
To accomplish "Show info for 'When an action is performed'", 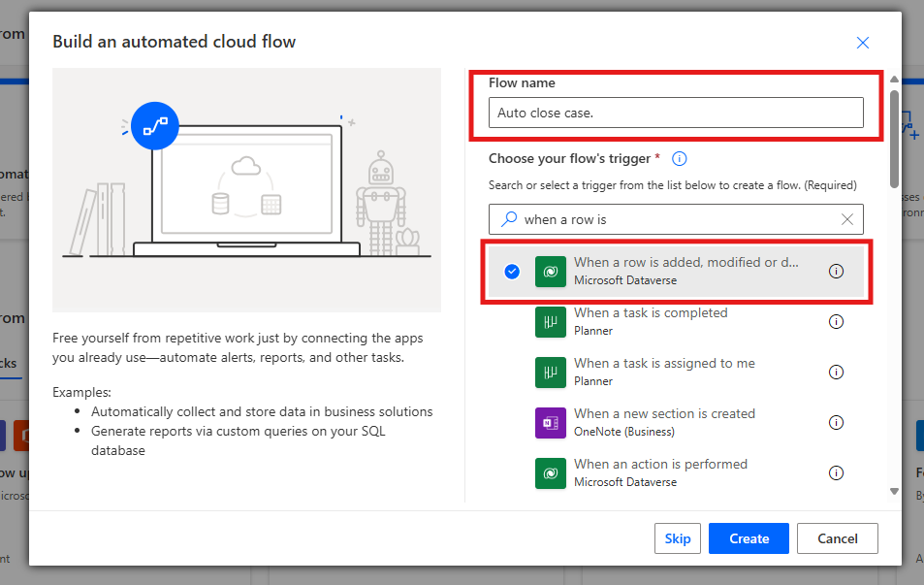I will (836, 473).
